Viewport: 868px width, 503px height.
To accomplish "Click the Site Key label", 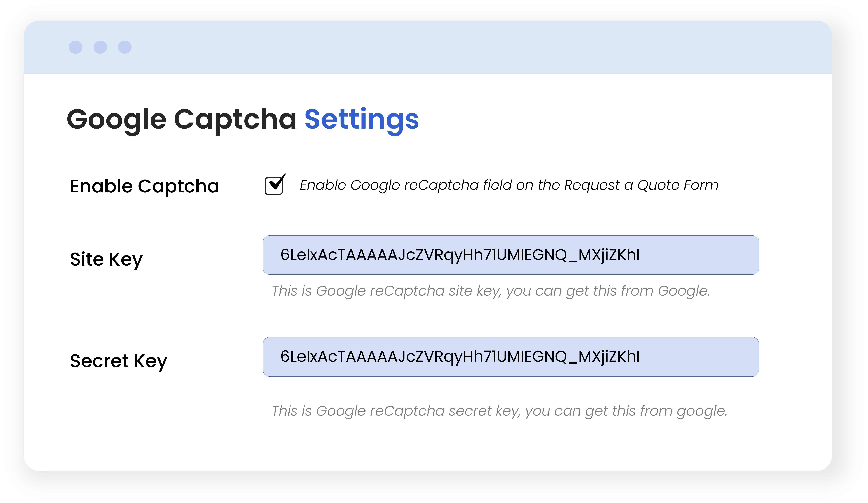I will (x=106, y=259).
